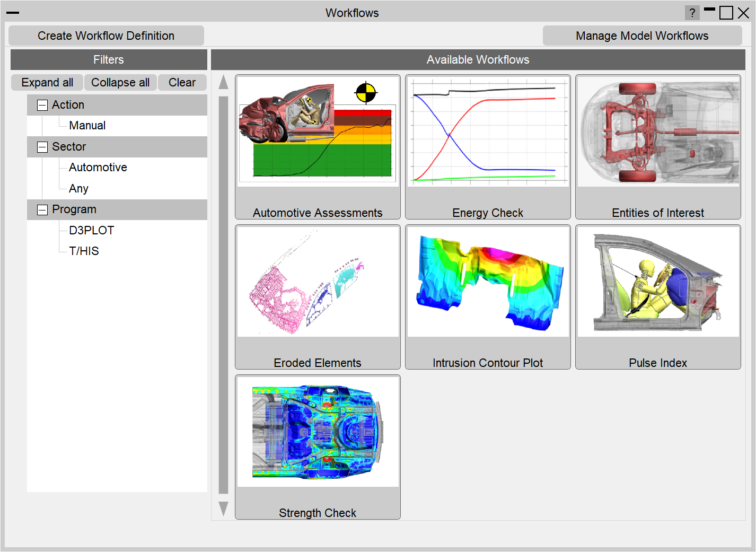The height and width of the screenshot is (552, 756).
Task: Open the Intrusion Contour Plot workflow
Action: (x=488, y=297)
